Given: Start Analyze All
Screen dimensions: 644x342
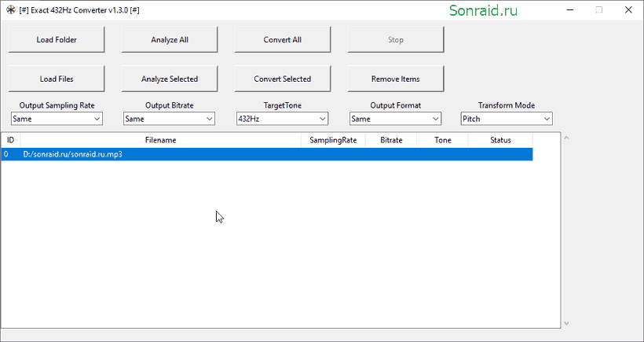Looking at the screenshot, I should tap(169, 39).
